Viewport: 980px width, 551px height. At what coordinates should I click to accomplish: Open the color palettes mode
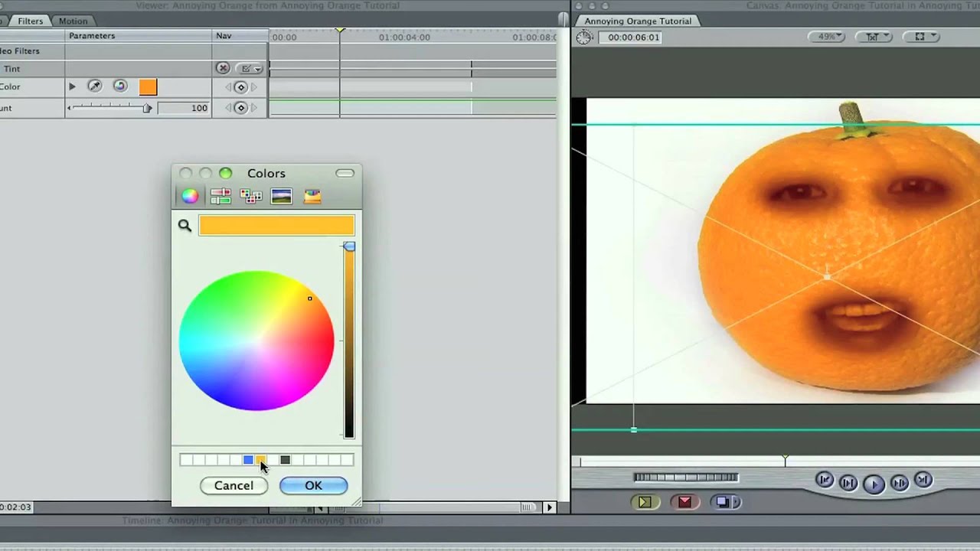(251, 197)
